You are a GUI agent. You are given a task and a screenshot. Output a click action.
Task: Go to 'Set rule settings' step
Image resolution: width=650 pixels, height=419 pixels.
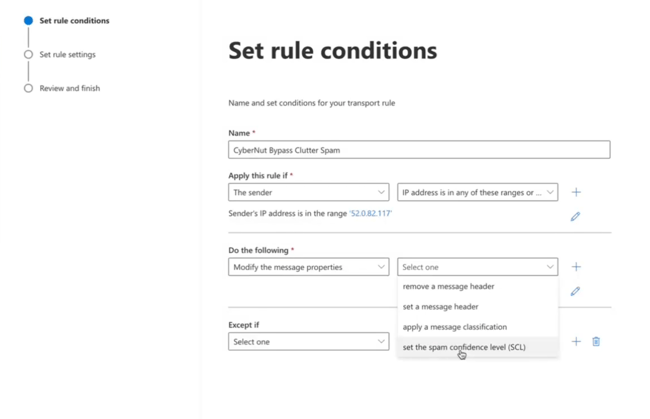[67, 54]
